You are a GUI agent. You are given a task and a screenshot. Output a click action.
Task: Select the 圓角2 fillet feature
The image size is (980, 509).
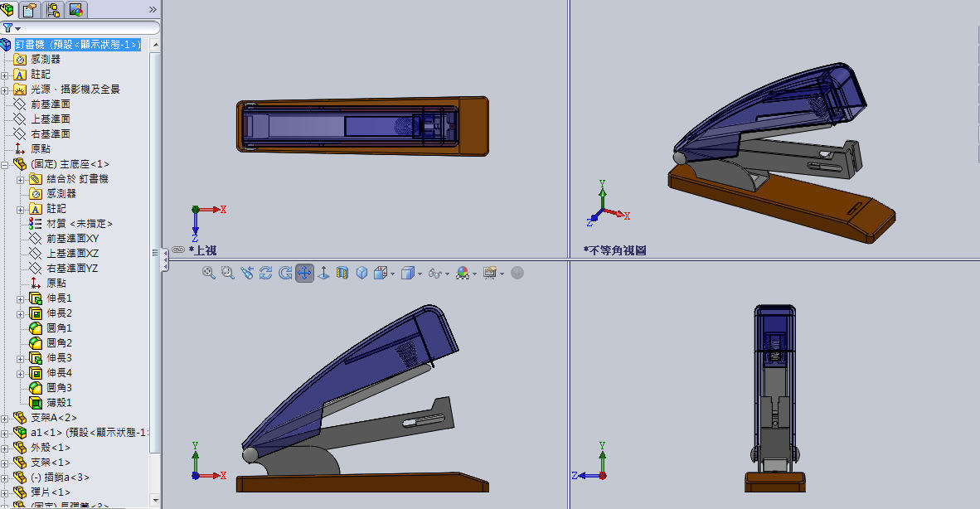pyautogui.click(x=59, y=343)
